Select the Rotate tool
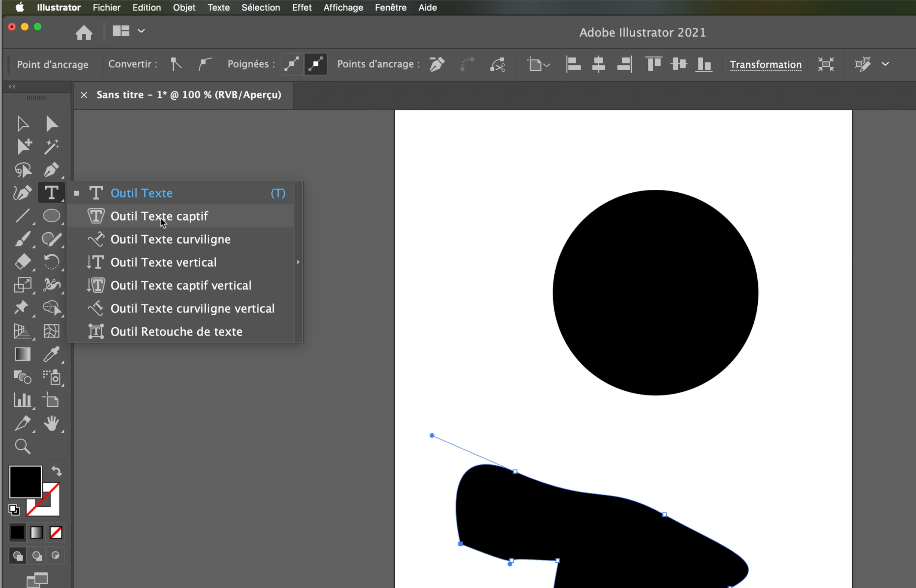This screenshot has width=916, height=588. click(51, 262)
